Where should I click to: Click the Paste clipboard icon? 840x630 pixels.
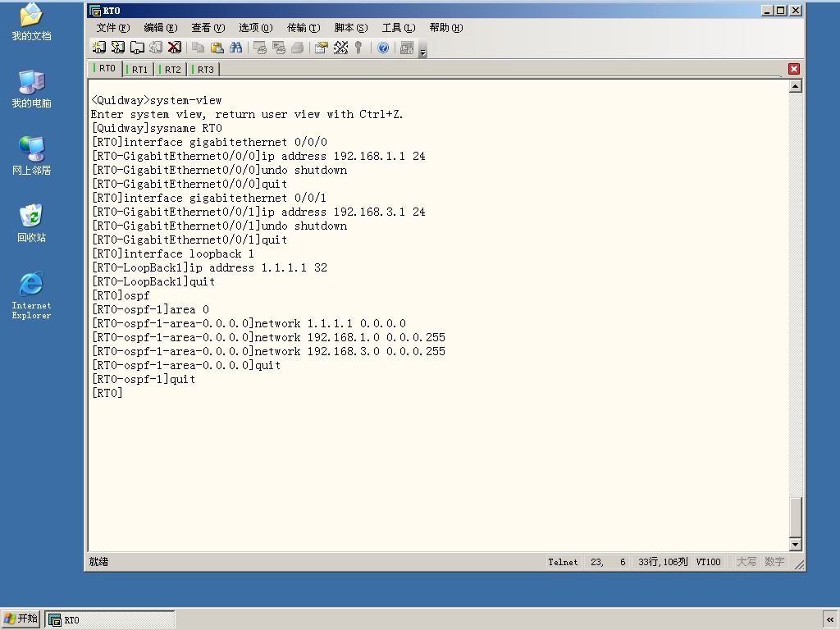pos(217,48)
